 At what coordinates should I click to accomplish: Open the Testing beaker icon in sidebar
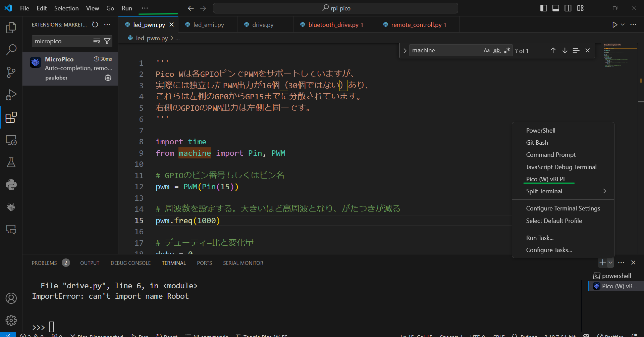(11, 162)
